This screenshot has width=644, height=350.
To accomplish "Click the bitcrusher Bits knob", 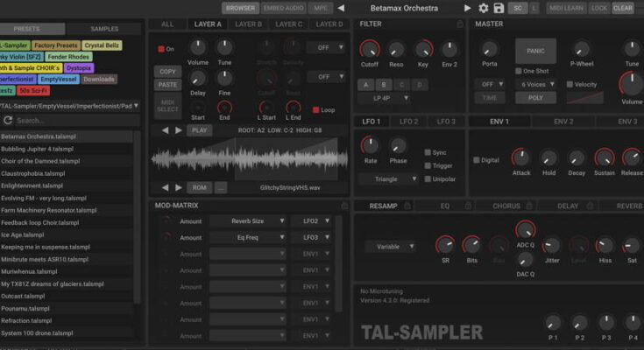I will (x=471, y=244).
